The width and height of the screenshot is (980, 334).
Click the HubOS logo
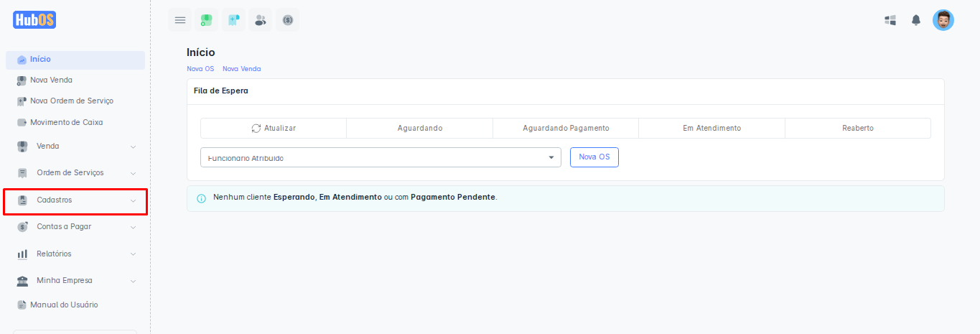tap(34, 19)
